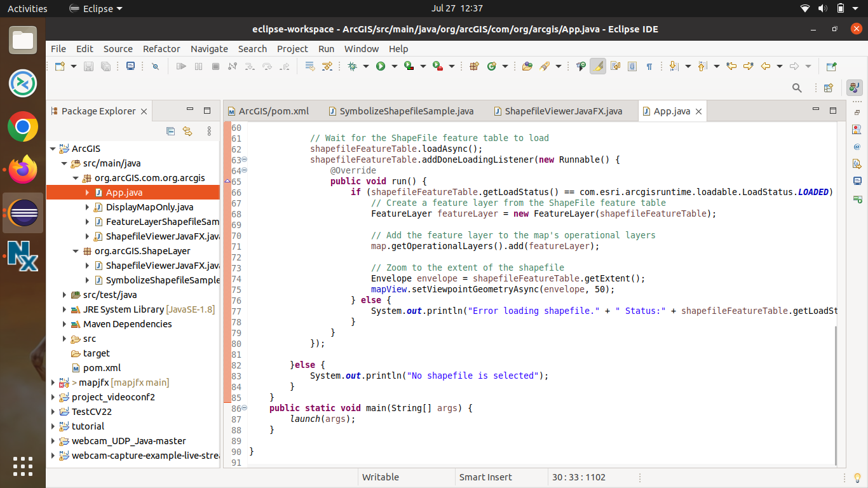Select pom.xml file in Package Explorer
This screenshot has height=488, width=868.
pos(102,368)
